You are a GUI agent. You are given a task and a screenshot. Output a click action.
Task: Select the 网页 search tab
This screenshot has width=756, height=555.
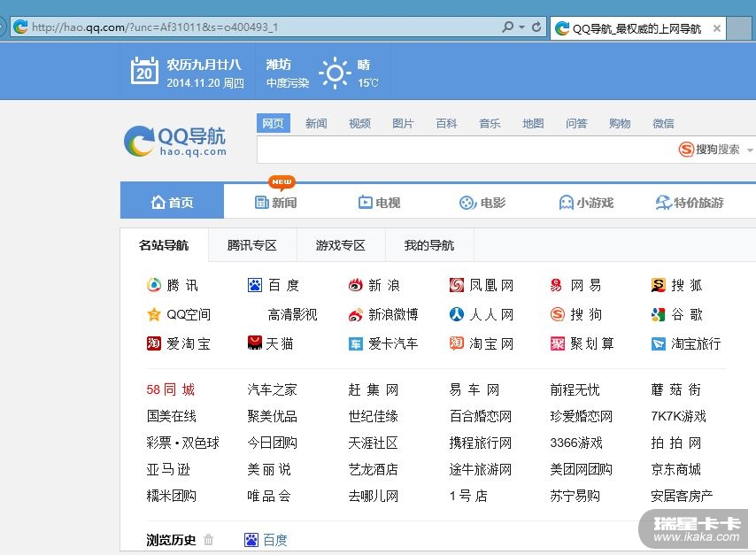point(273,123)
